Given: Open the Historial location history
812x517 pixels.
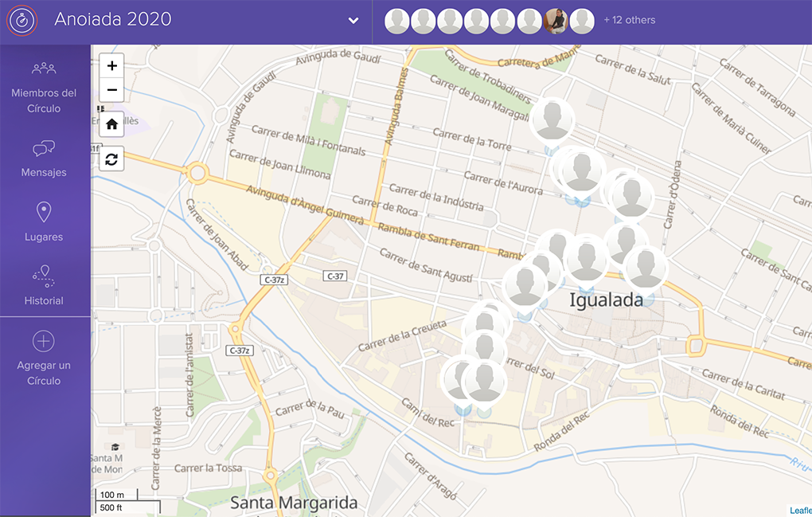Looking at the screenshot, I should tap(44, 285).
